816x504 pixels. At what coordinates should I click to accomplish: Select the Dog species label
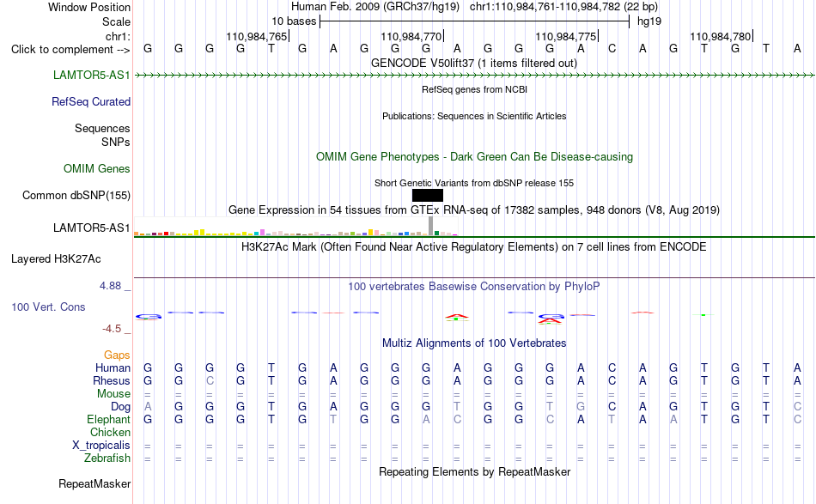(121, 407)
